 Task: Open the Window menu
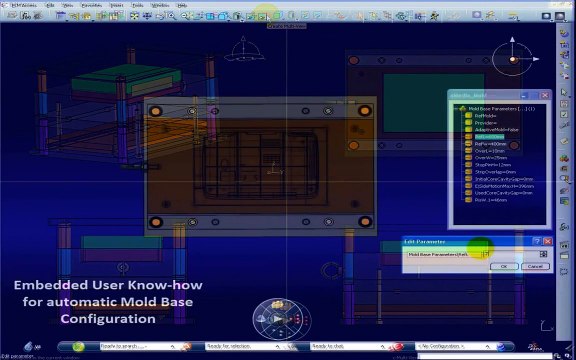coord(161,6)
